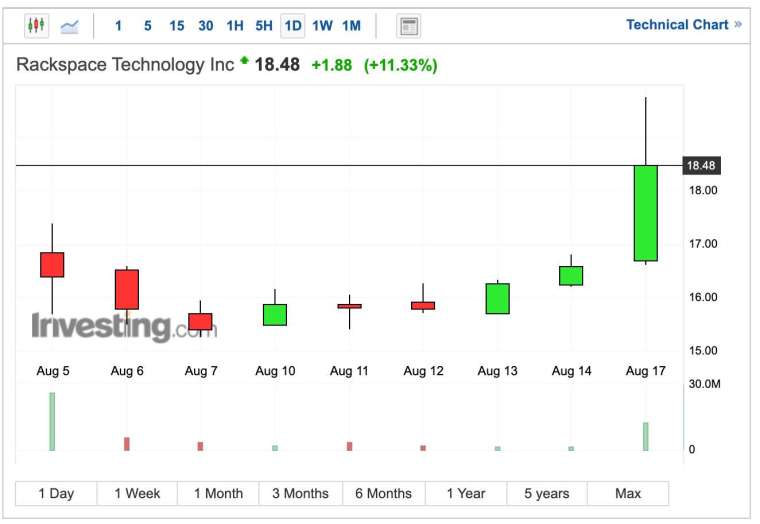Click the Aug 17 volume bar

[646, 437]
